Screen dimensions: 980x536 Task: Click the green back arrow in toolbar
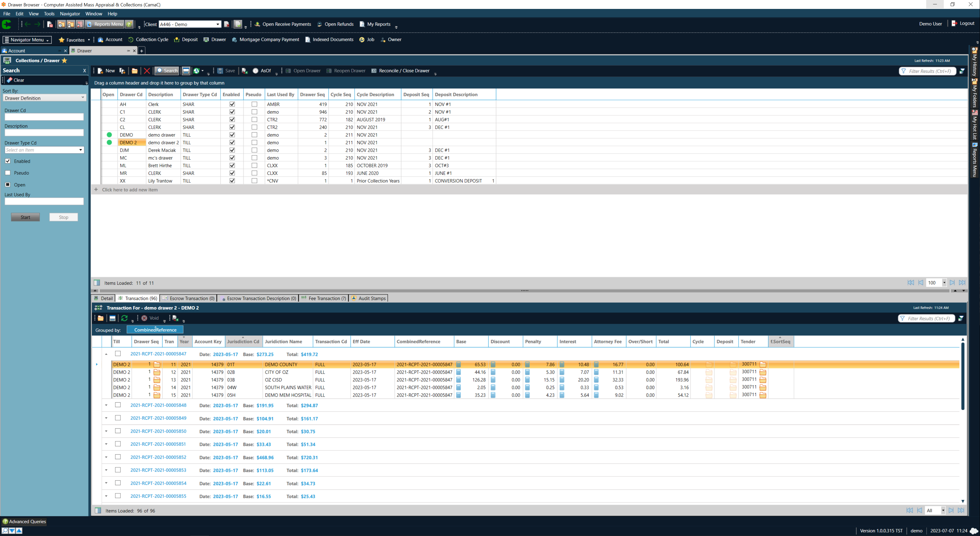click(x=28, y=24)
